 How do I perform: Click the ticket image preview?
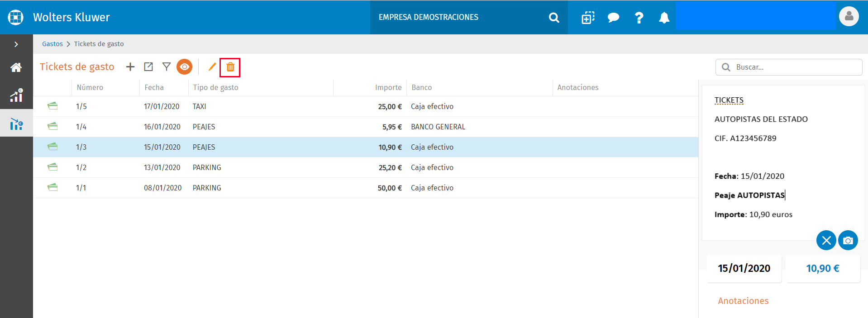click(783, 163)
